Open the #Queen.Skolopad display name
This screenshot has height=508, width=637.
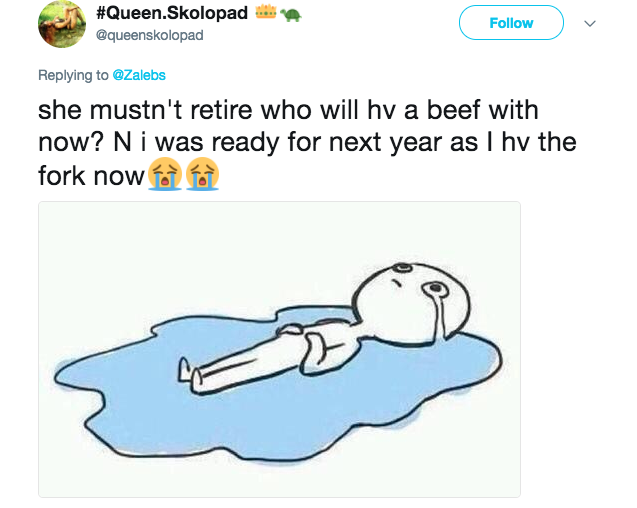[x=172, y=13]
